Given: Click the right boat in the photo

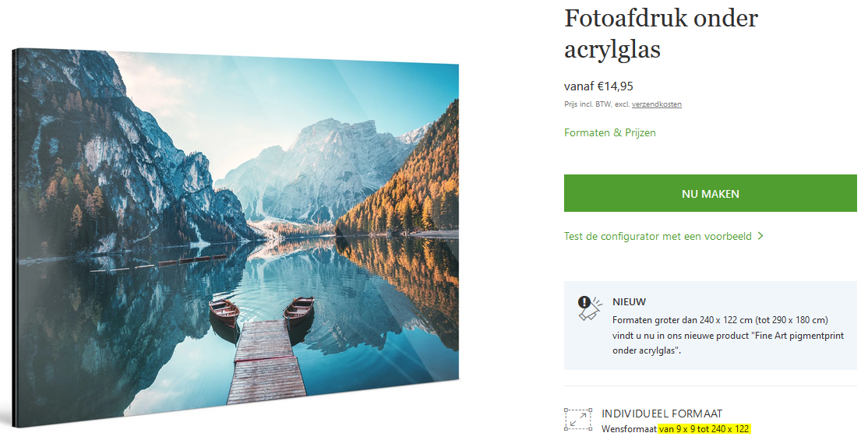Looking at the screenshot, I should click(299, 309).
